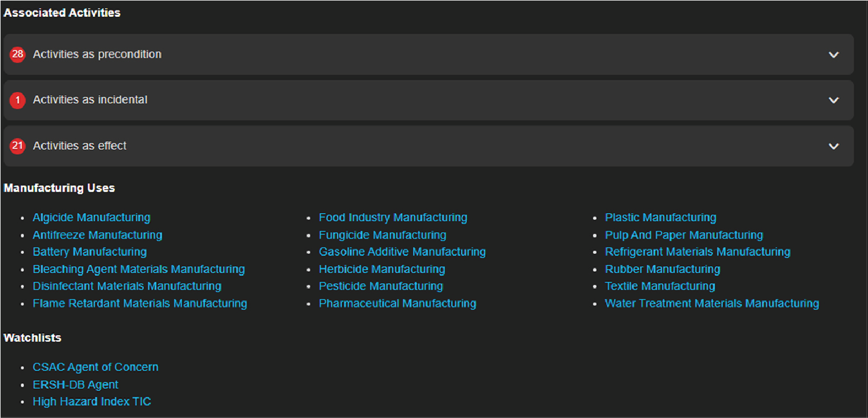Open Herbicide Manufacturing link
Viewport: 868px width, 418px height.
click(x=382, y=269)
